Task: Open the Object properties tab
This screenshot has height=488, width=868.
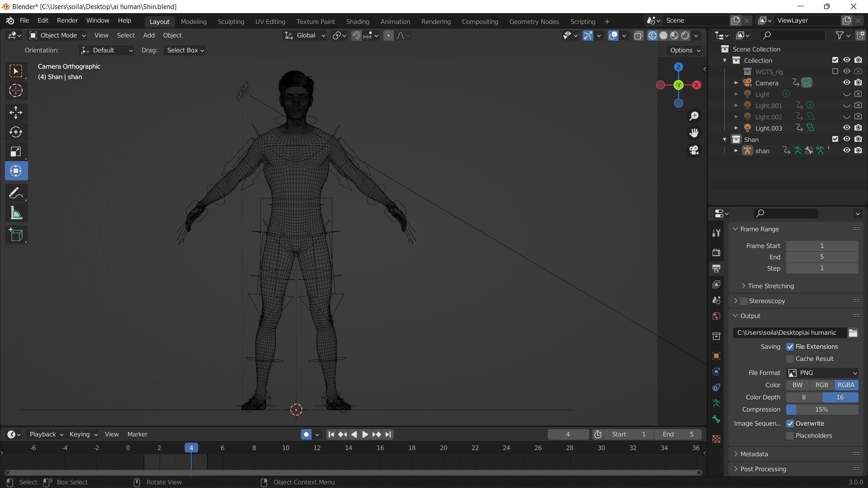Action: click(716, 356)
